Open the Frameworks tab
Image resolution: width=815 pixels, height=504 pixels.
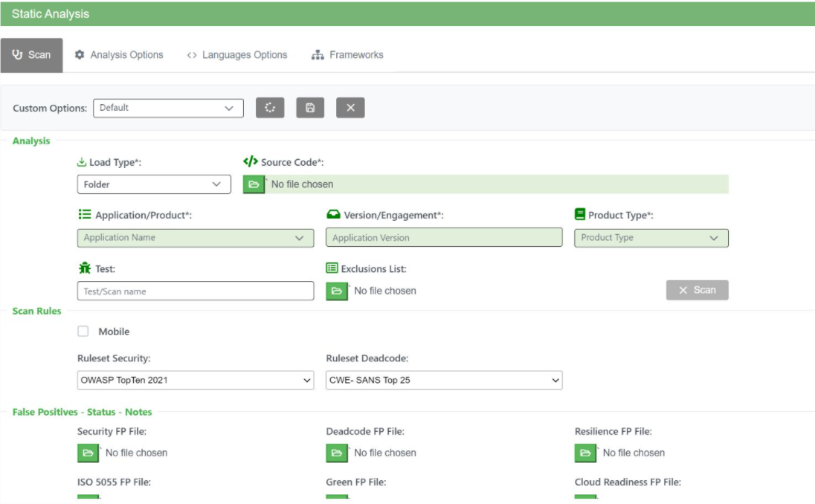347,54
